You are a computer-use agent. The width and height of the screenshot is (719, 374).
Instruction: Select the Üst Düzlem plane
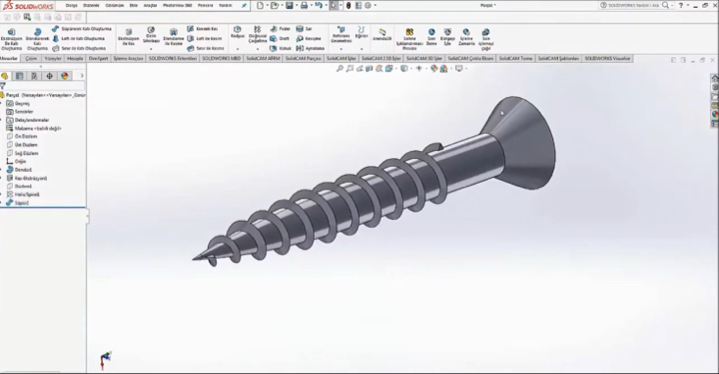(22, 145)
